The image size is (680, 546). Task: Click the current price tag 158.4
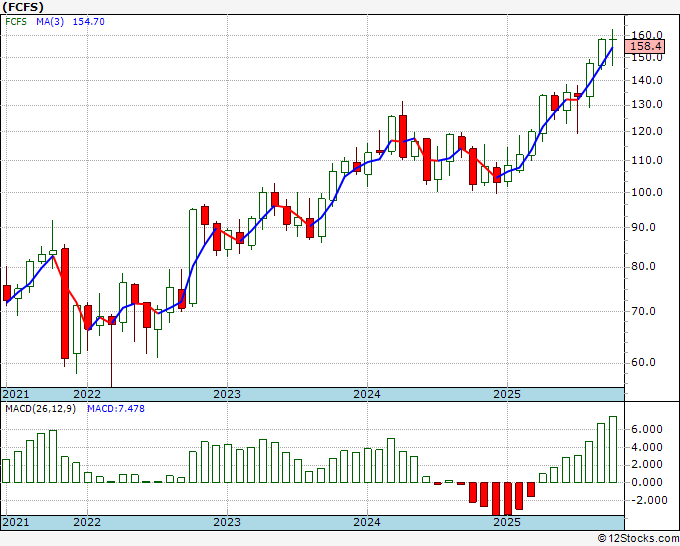pos(646,46)
